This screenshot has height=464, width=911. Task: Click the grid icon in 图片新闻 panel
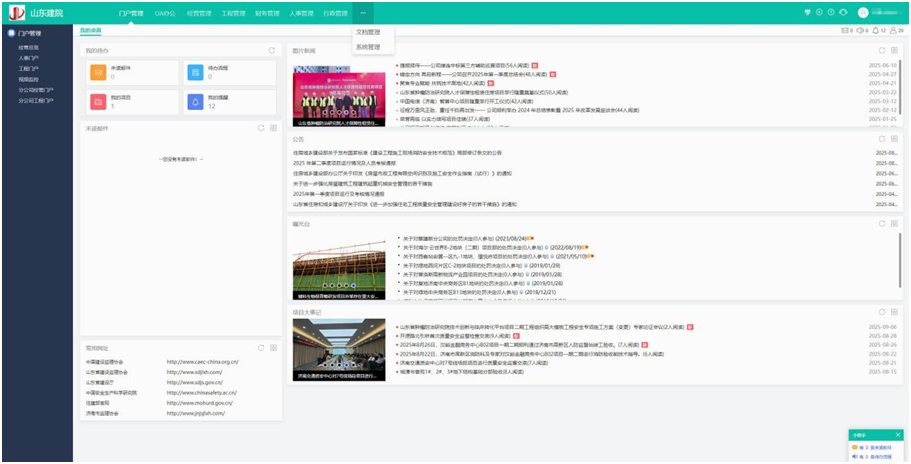point(895,50)
